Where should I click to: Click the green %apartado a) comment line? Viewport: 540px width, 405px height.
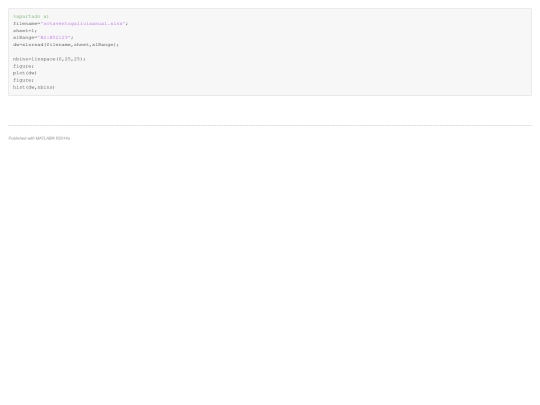31,16
